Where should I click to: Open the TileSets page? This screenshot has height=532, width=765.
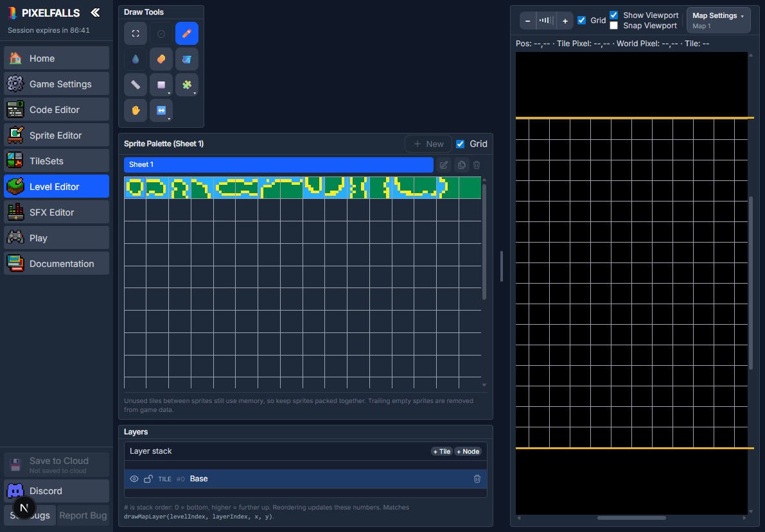[x=57, y=161]
